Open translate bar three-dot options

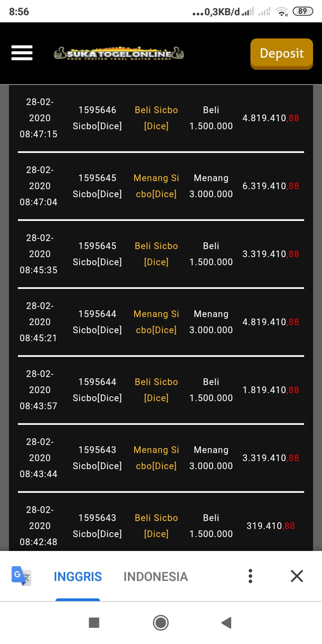[250, 576]
